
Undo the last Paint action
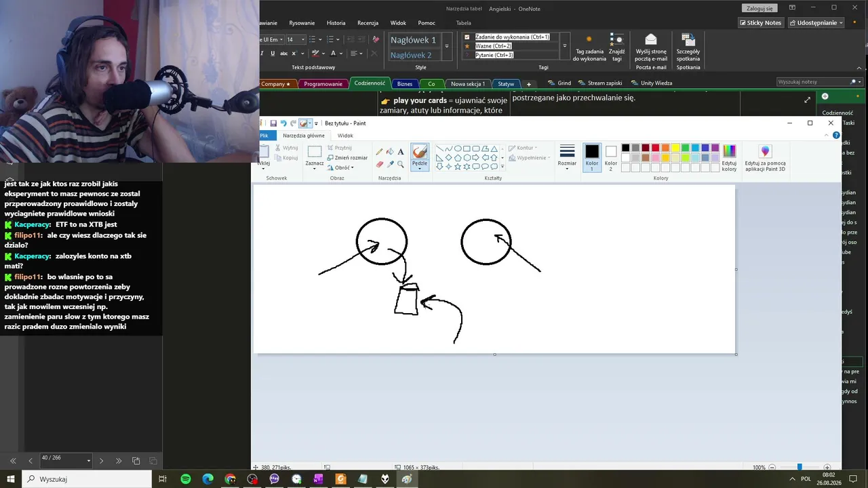tap(283, 123)
